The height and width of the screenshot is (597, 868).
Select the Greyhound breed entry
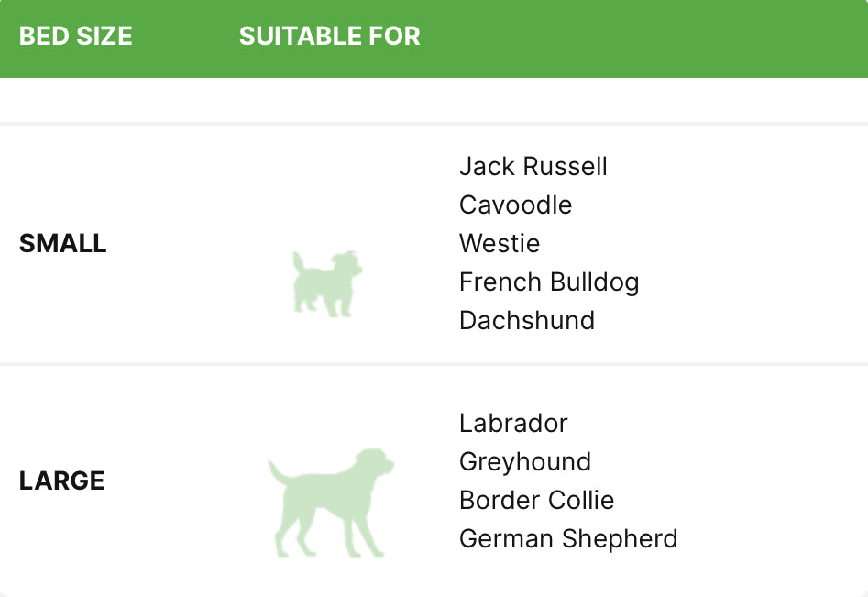[525, 462]
